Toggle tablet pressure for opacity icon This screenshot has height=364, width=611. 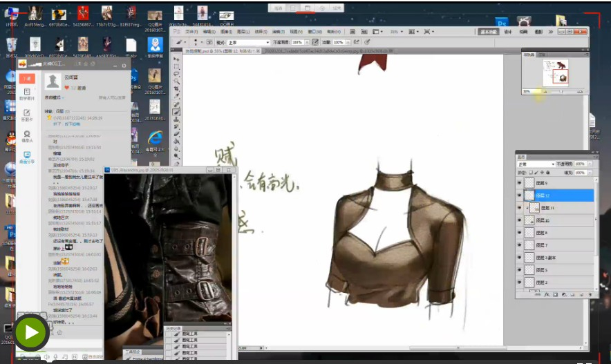(315, 42)
